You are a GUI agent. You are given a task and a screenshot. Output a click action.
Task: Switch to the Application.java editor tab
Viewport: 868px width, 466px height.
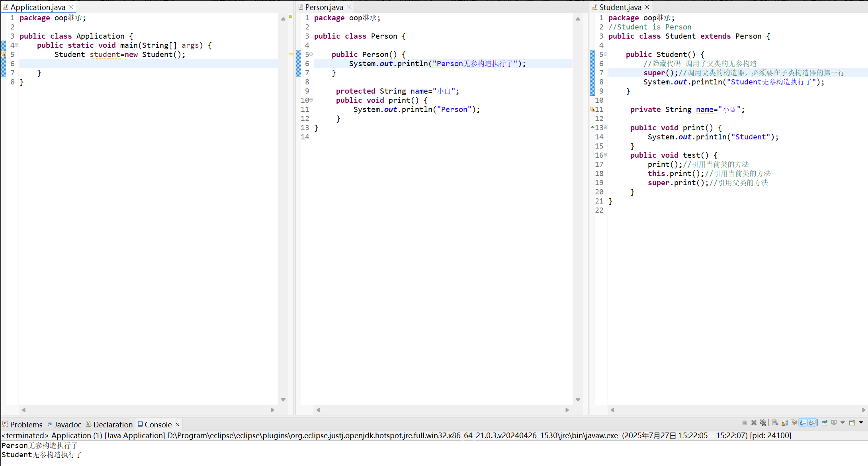click(x=38, y=7)
